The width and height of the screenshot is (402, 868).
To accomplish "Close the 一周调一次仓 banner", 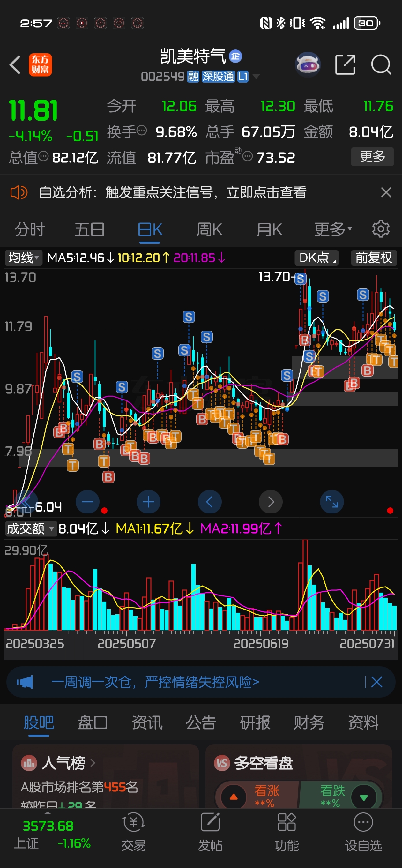I will [x=376, y=682].
